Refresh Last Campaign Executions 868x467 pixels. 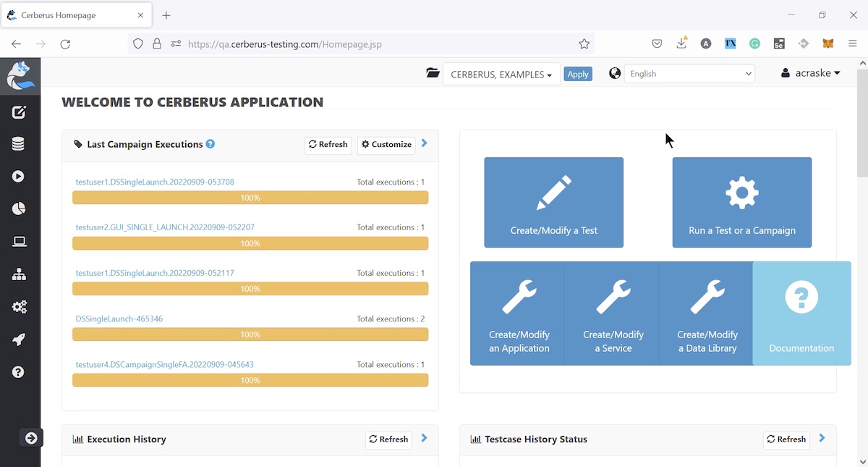pyautogui.click(x=328, y=145)
